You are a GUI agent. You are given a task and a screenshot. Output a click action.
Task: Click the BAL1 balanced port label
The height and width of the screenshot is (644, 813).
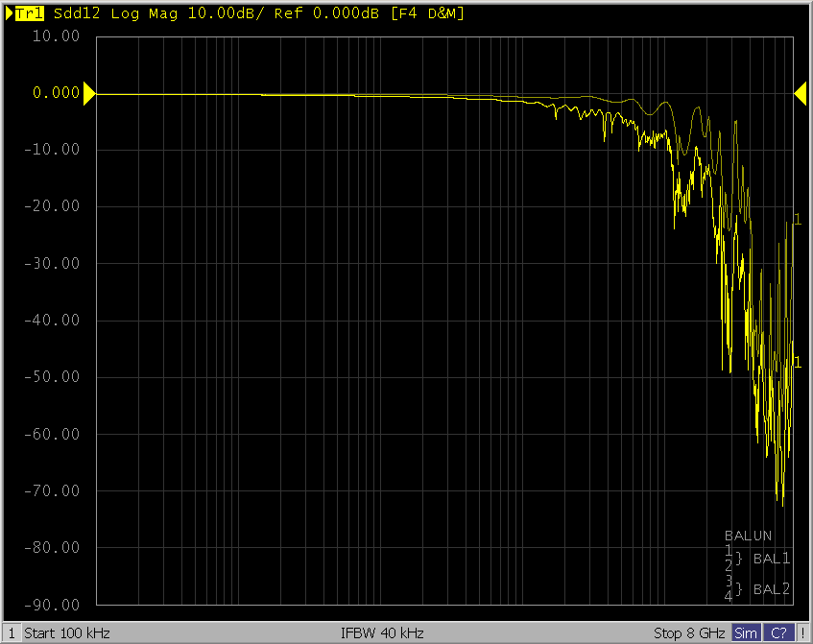tap(772, 559)
